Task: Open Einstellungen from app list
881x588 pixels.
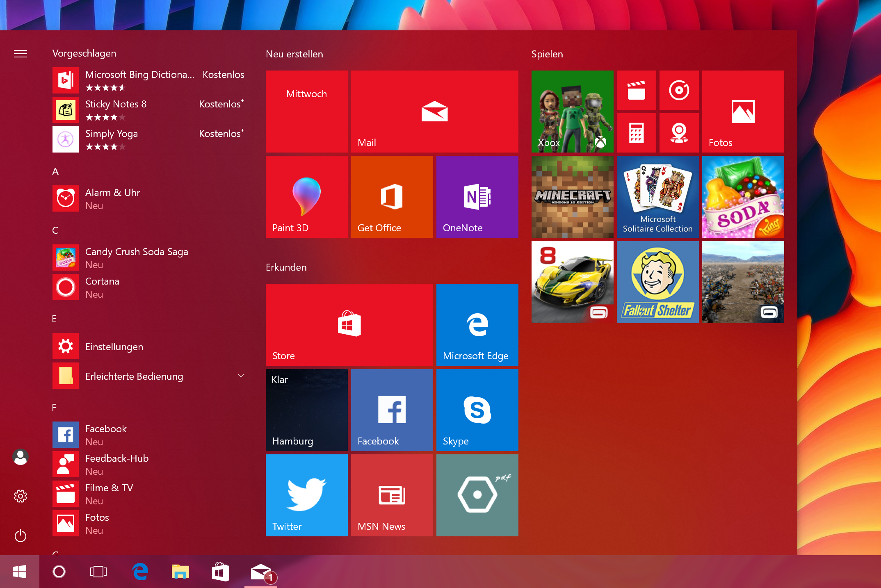Action: (149, 346)
